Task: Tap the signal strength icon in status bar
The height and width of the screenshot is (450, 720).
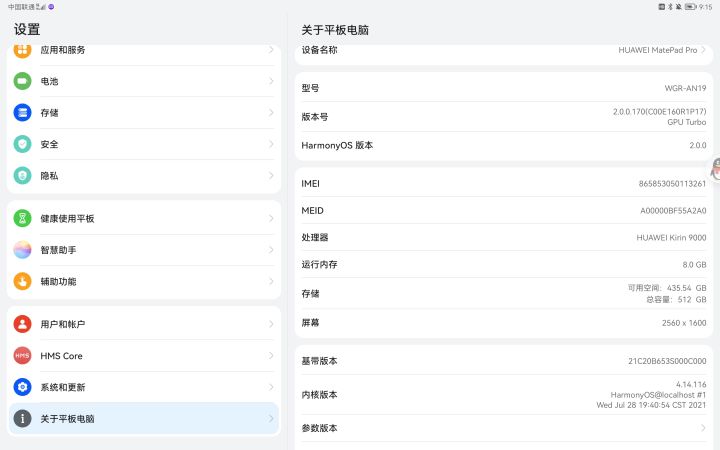Action: click(41, 7)
